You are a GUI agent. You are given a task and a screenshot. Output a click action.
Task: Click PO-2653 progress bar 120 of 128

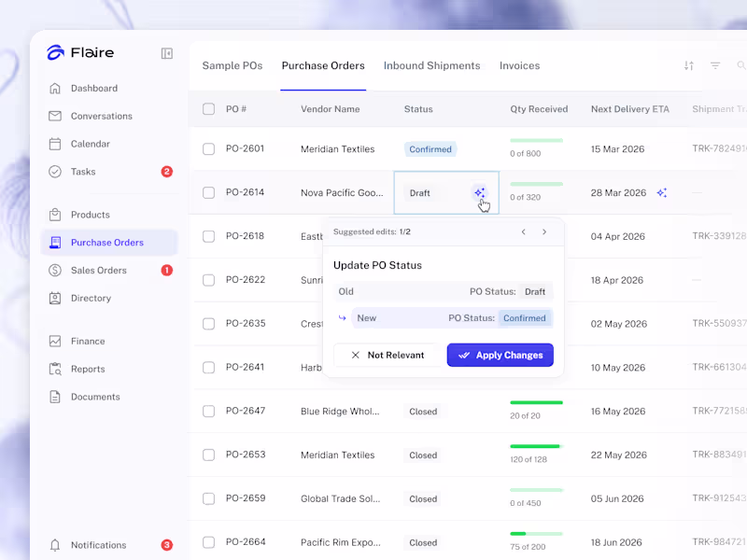[x=536, y=446]
